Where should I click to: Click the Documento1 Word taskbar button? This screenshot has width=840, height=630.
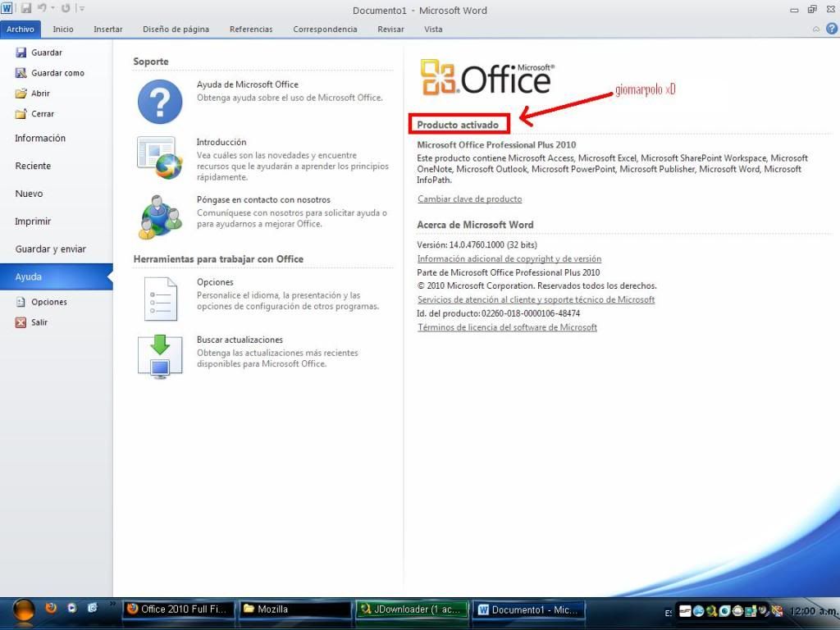point(528,609)
